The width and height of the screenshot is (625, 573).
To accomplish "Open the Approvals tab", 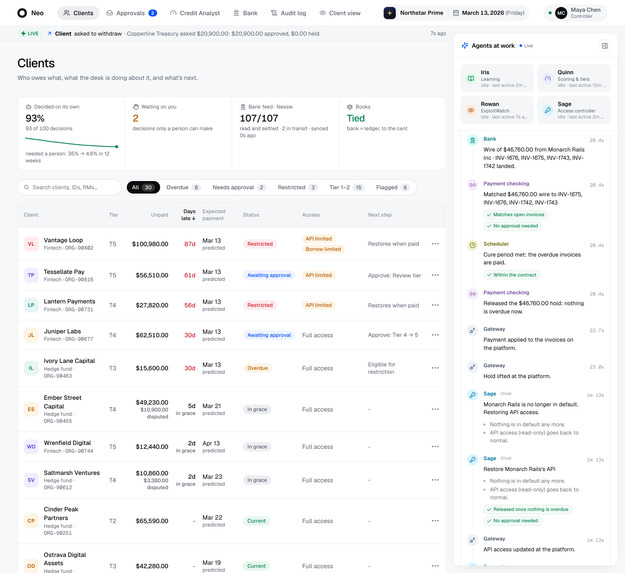I will click(x=132, y=13).
